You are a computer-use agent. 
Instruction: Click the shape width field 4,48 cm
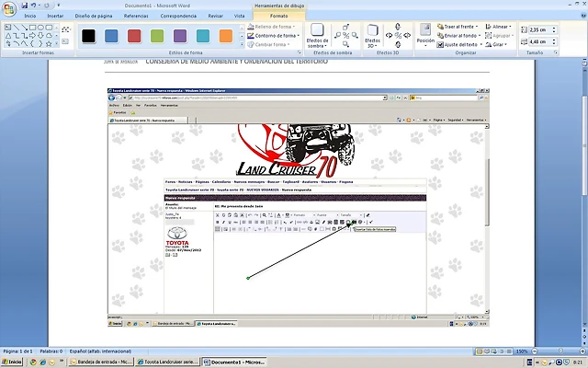tap(540, 41)
